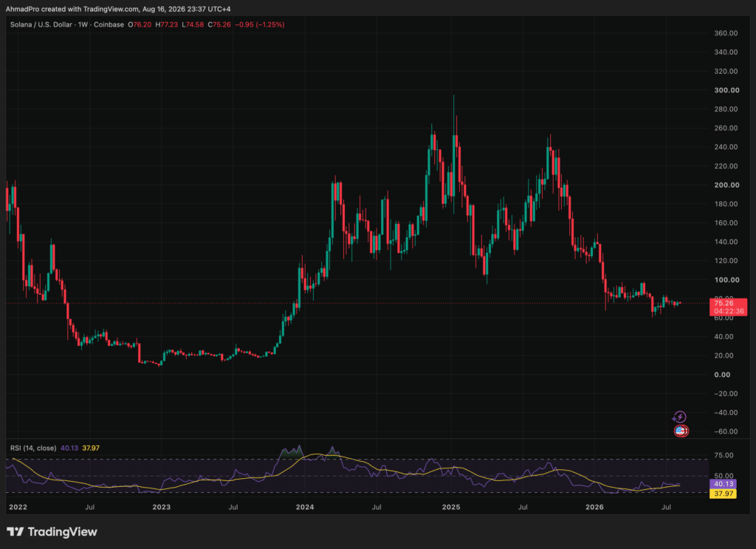The height and width of the screenshot is (549, 756).
Task: Click the 100.00 price scale label
Action: click(726, 280)
